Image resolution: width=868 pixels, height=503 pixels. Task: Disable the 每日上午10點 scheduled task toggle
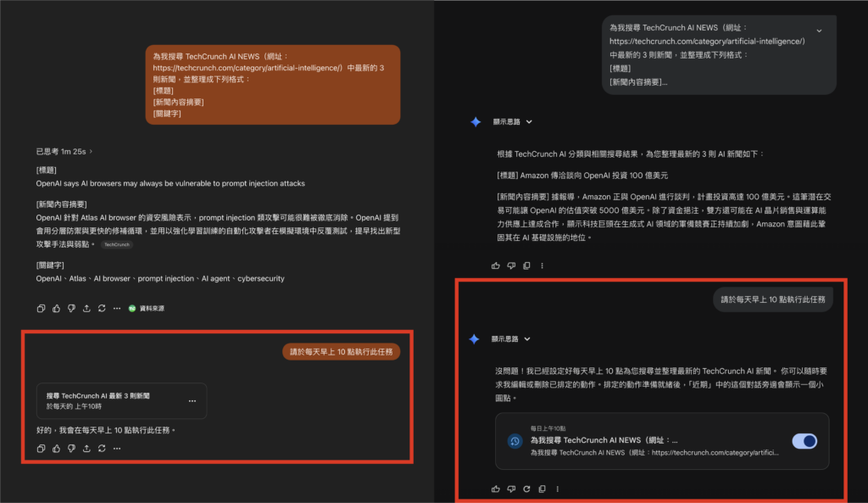click(803, 441)
